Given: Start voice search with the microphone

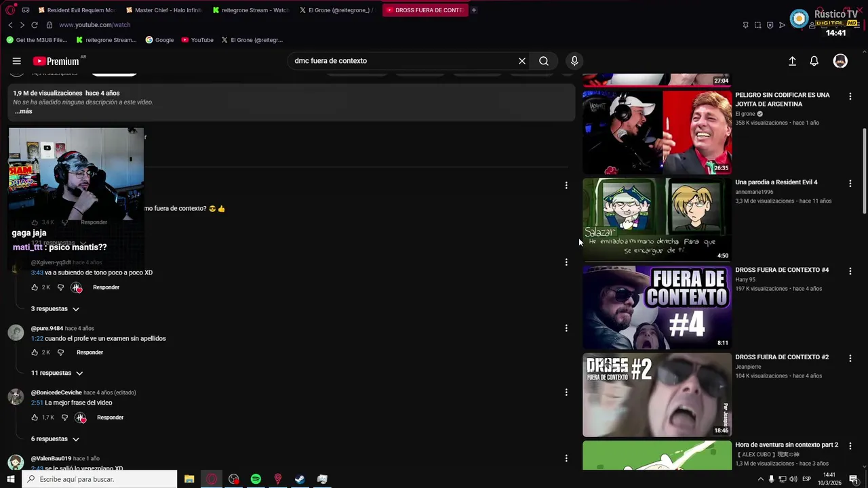Looking at the screenshot, I should pyautogui.click(x=574, y=61).
